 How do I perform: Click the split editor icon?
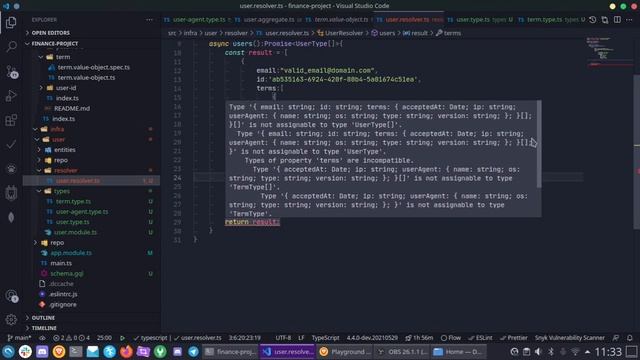[x=617, y=20]
